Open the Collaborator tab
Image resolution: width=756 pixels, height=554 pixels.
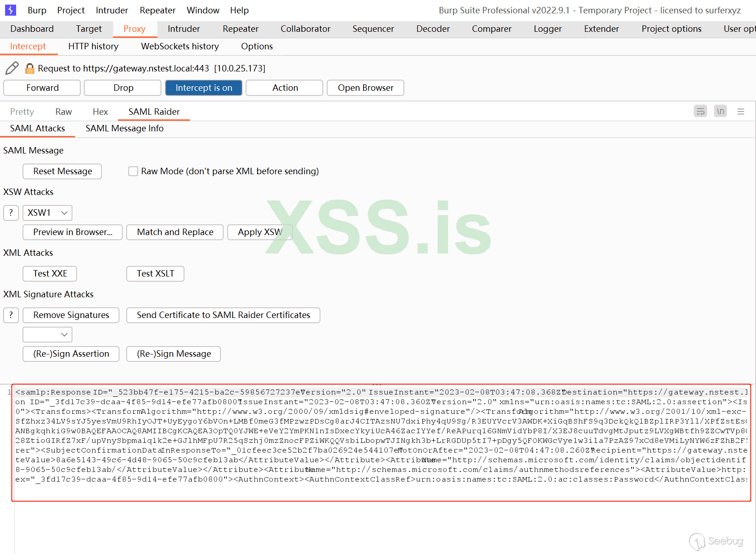coord(306,29)
